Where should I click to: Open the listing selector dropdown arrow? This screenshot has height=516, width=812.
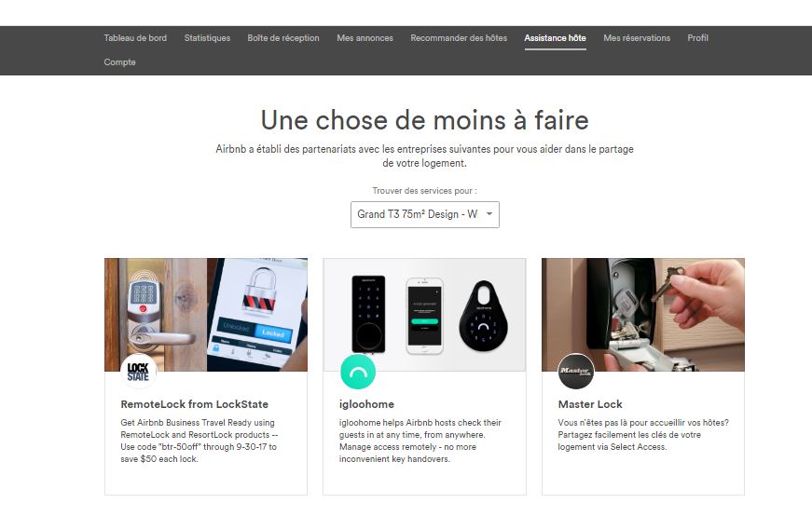pyautogui.click(x=489, y=213)
